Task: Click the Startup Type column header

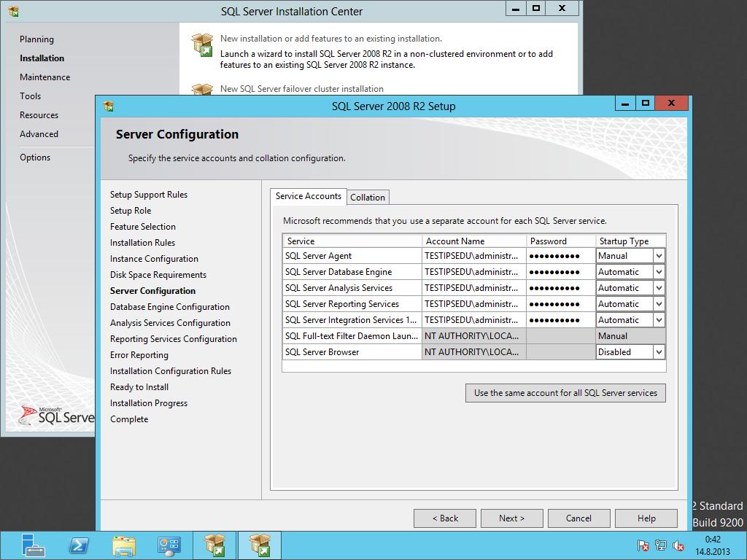Action: [631, 241]
